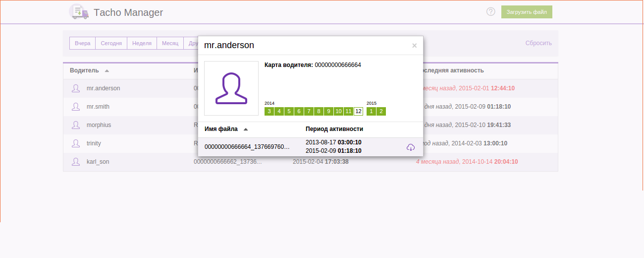
Task: Click the Сбросить reset link
Action: pos(538,43)
